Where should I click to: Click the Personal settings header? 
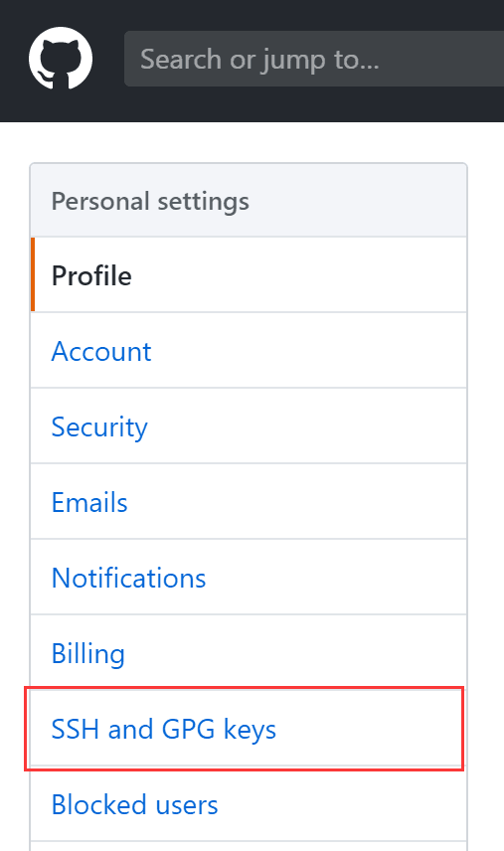point(249,200)
